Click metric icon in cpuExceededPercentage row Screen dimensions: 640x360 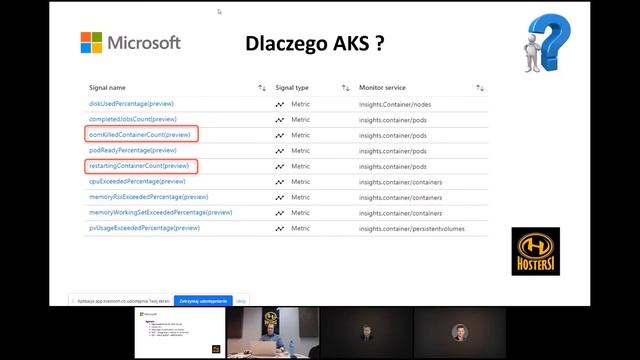pyautogui.click(x=280, y=182)
